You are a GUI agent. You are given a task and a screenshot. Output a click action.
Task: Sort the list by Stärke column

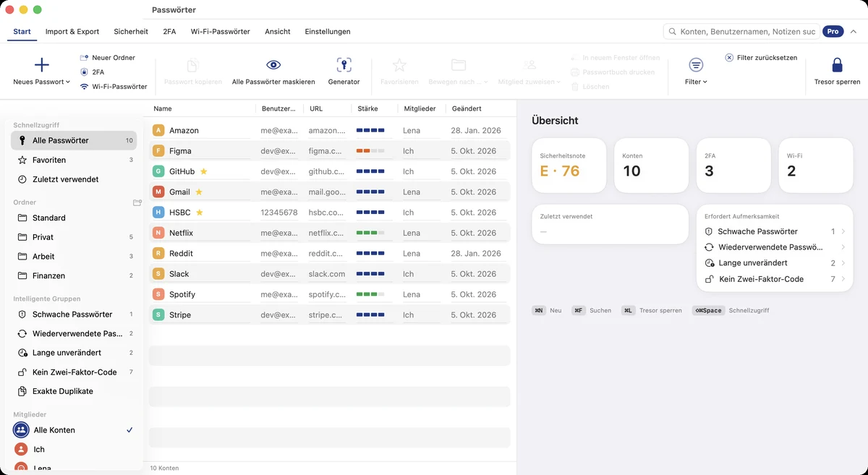click(x=368, y=108)
